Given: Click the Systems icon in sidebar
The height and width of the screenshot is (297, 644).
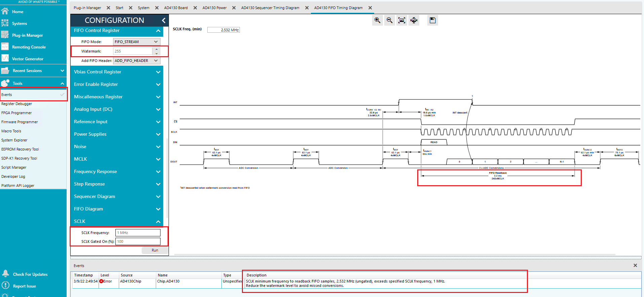Looking at the screenshot, I should coord(5,23).
